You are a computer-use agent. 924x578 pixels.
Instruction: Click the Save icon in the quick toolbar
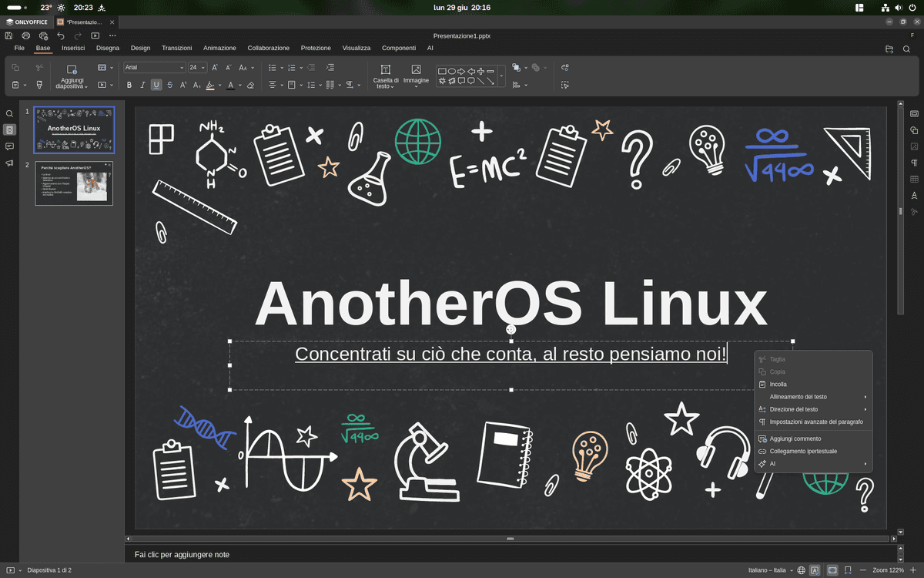click(8, 35)
